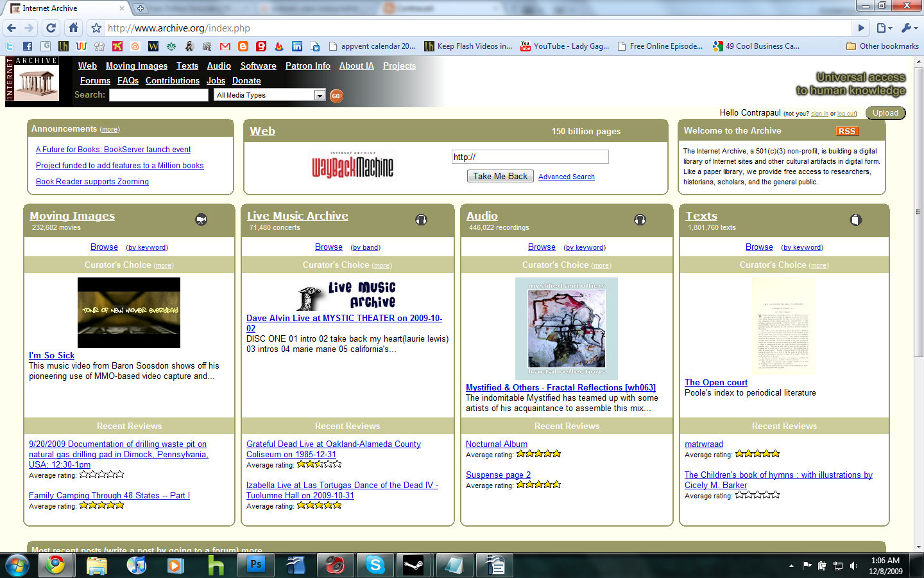This screenshot has width=924, height=578.
Task: Open the All Media Types dropdown
Action: tap(270, 95)
